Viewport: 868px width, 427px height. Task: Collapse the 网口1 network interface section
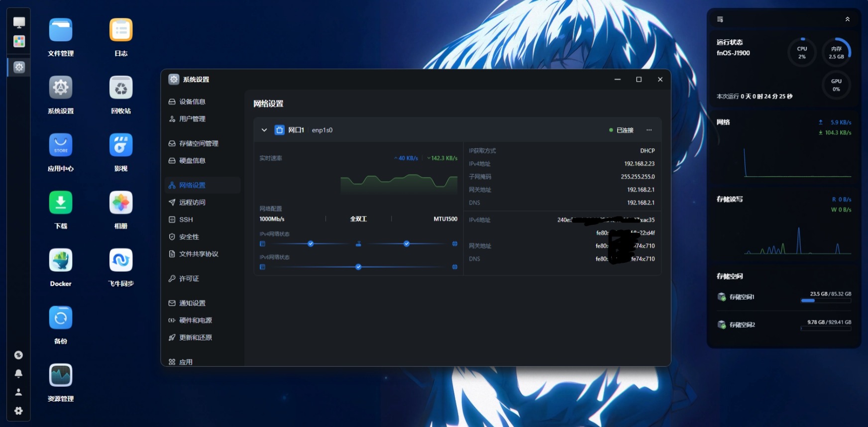click(264, 130)
